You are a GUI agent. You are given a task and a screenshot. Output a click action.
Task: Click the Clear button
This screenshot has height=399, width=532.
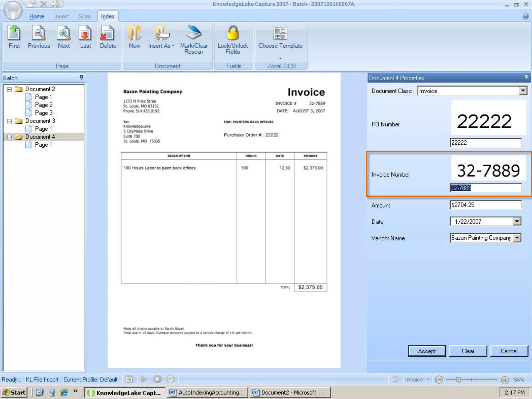pyautogui.click(x=468, y=351)
